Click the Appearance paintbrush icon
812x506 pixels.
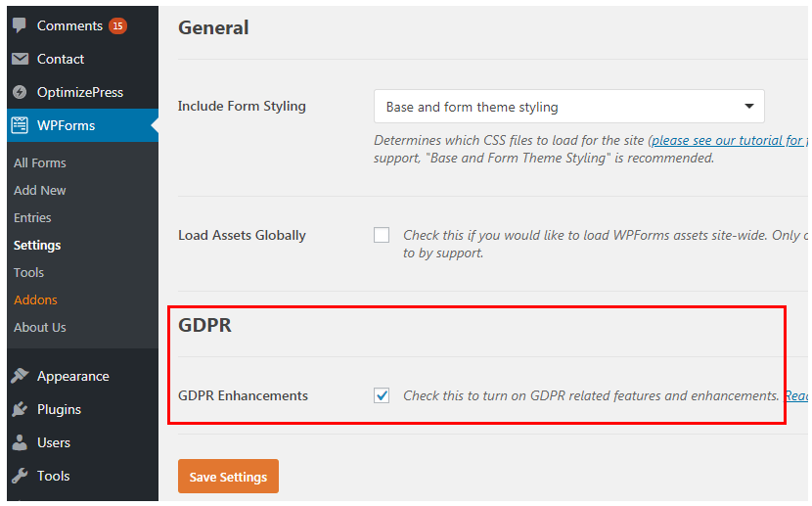[x=20, y=376]
